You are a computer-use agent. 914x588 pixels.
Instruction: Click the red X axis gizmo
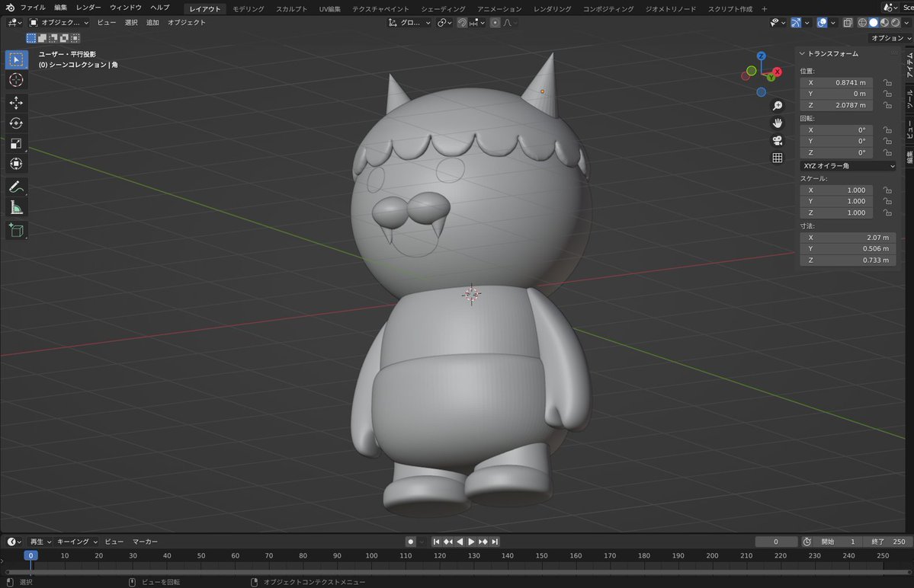coord(777,72)
